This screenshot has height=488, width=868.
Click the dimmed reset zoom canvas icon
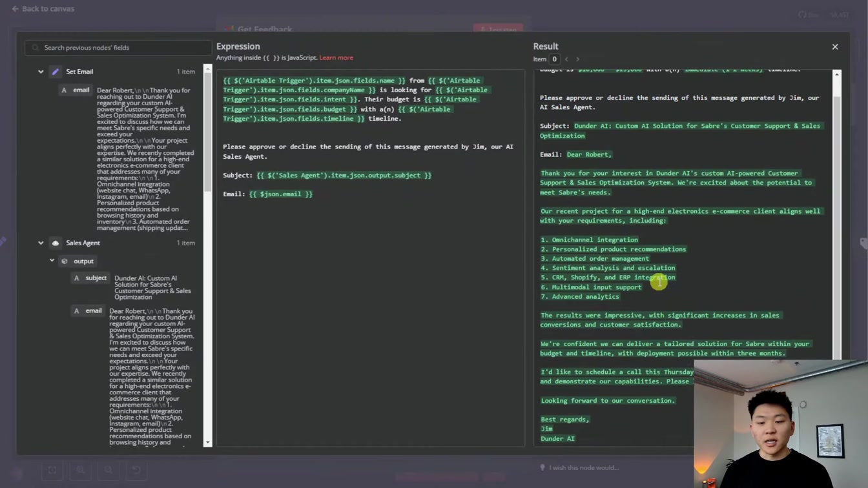tap(136, 470)
